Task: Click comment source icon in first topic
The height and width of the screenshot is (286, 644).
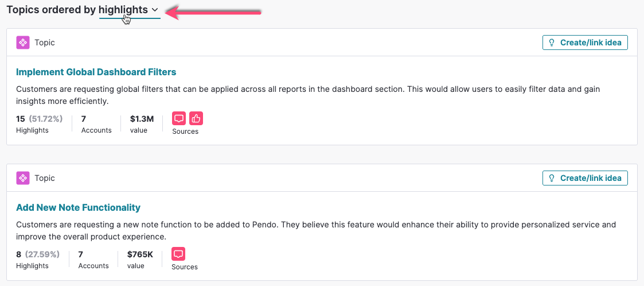Action: [179, 118]
